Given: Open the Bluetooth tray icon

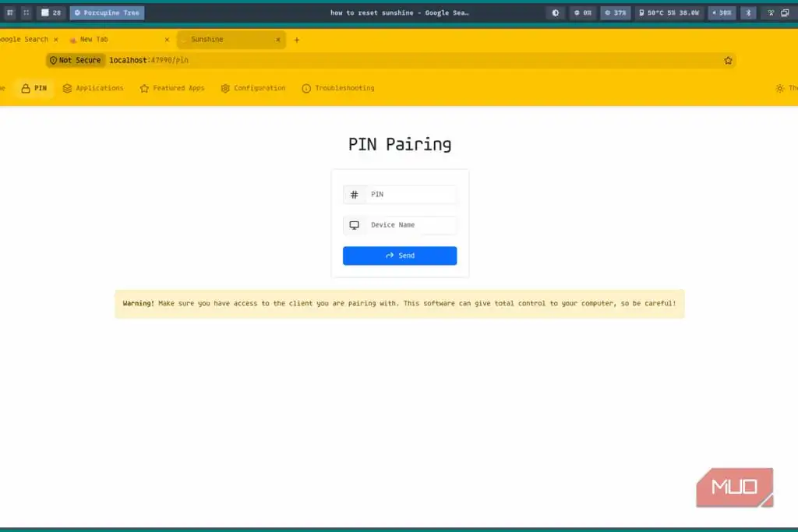Looking at the screenshot, I should [748, 12].
